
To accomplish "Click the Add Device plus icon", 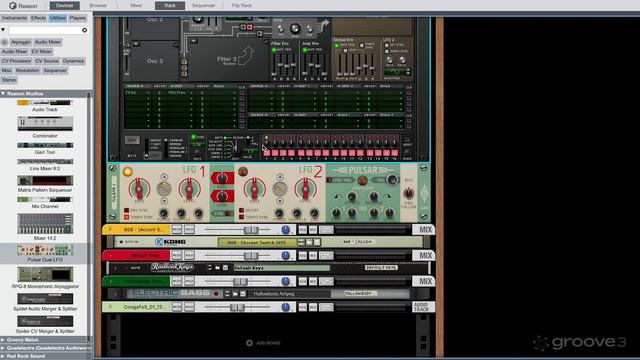I will click(249, 343).
